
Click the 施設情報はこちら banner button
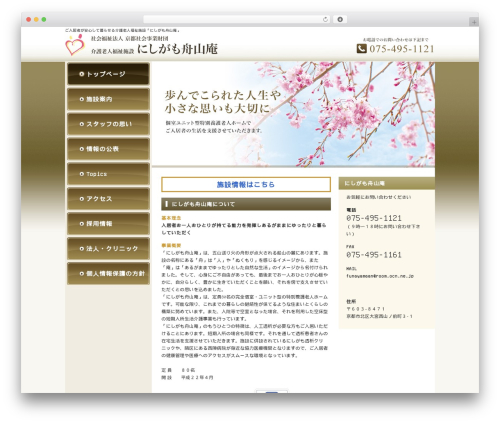(x=246, y=184)
